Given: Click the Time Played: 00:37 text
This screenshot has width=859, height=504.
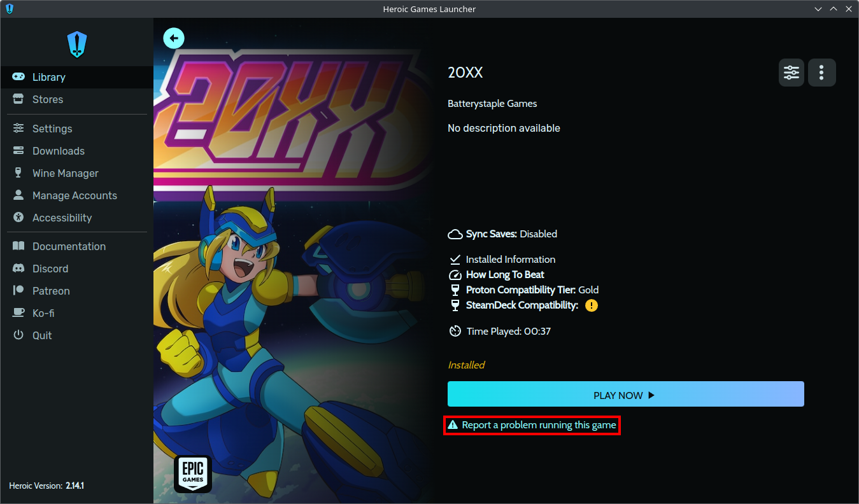Looking at the screenshot, I should pyautogui.click(x=509, y=331).
